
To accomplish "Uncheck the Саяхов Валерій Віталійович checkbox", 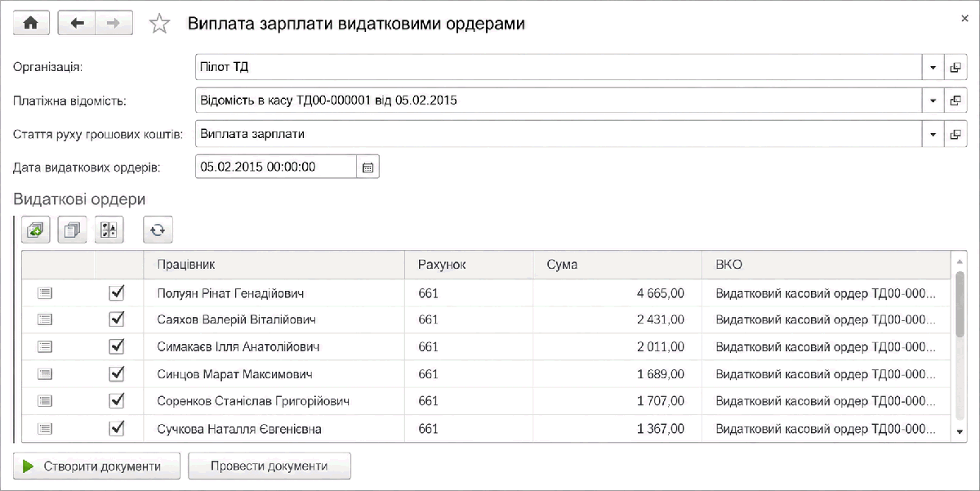I will coord(117,319).
